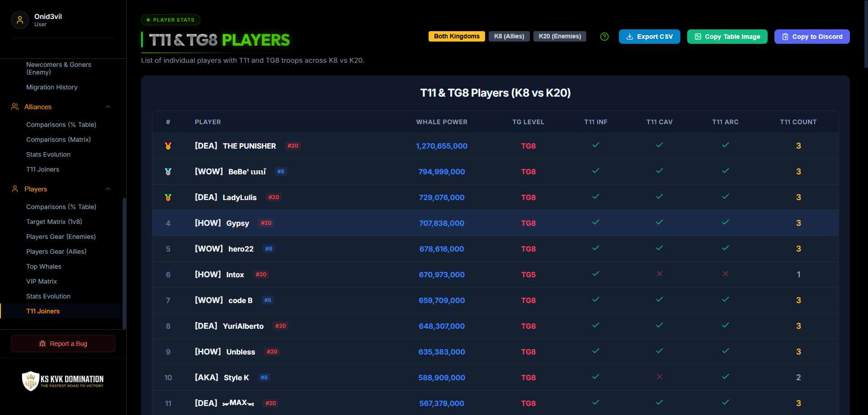Click the bronze medal icon for LadyLulis
The image size is (868, 415).
point(168,197)
